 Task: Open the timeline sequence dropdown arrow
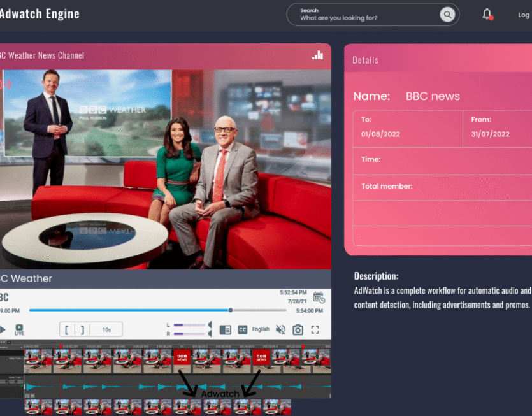22,347
